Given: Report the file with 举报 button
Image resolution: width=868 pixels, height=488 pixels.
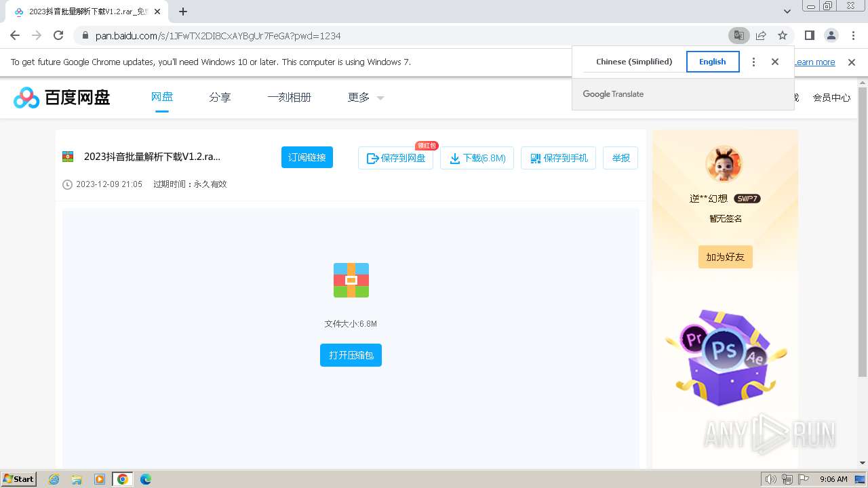Looking at the screenshot, I should click(x=620, y=158).
